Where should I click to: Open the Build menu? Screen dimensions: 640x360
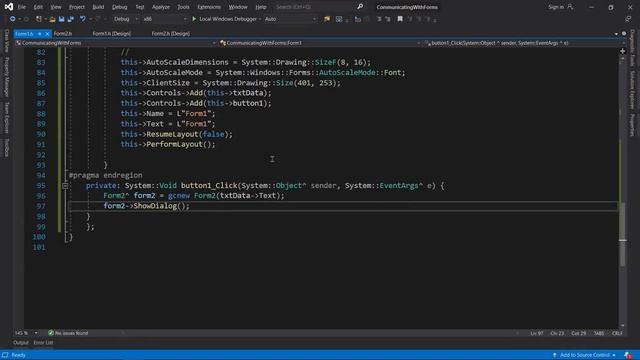click(x=98, y=7)
